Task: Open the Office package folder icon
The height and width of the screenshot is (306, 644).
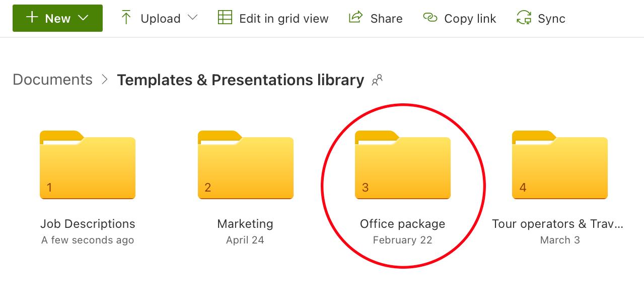Action: click(402, 165)
